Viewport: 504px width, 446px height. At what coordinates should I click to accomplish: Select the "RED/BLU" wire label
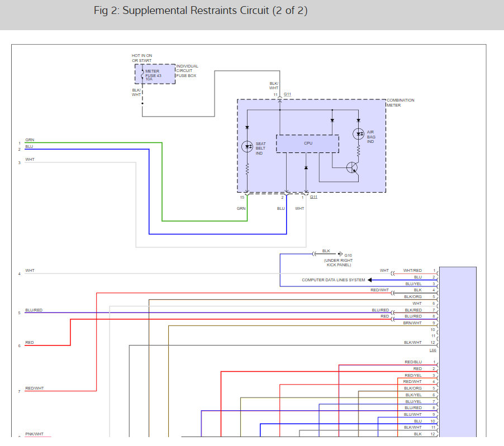click(413, 362)
